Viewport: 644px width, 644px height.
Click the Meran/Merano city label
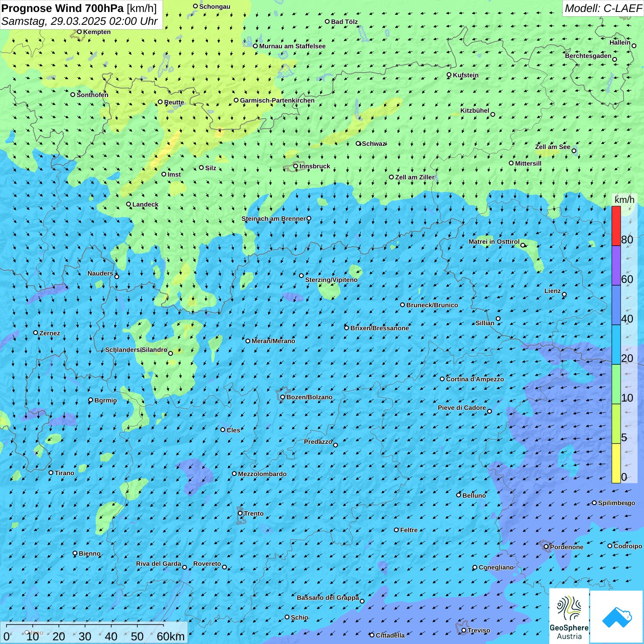tap(273, 341)
